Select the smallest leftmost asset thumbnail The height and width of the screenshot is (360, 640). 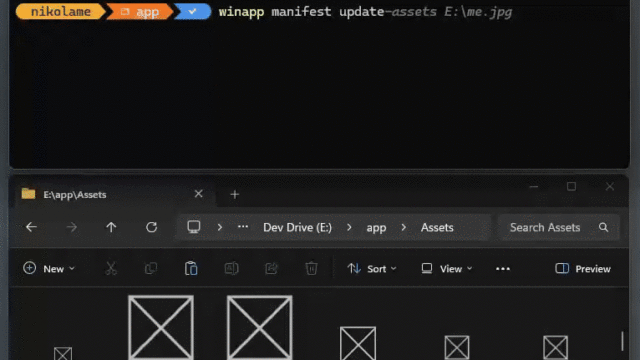pyautogui.click(x=63, y=353)
